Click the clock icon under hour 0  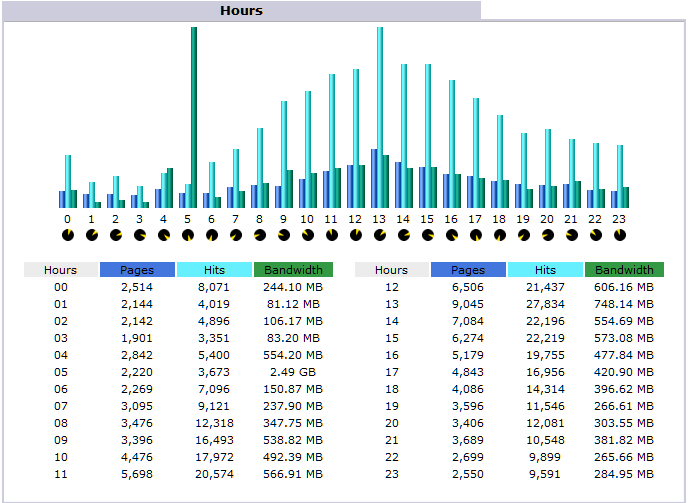[68, 235]
